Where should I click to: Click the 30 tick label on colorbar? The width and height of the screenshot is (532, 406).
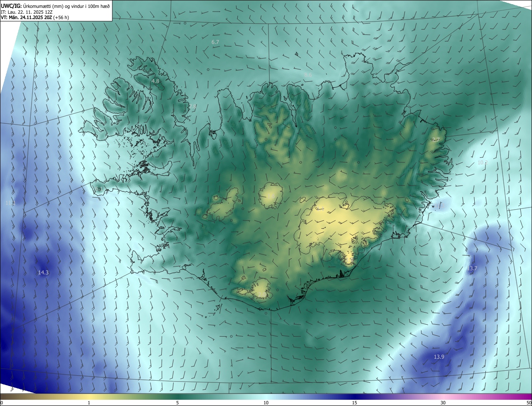coord(443,403)
